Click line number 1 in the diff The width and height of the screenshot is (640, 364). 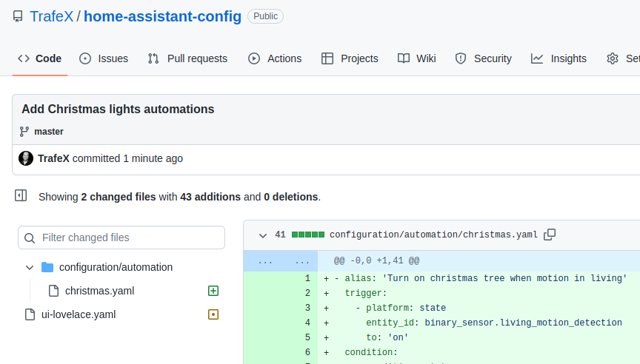tap(307, 278)
